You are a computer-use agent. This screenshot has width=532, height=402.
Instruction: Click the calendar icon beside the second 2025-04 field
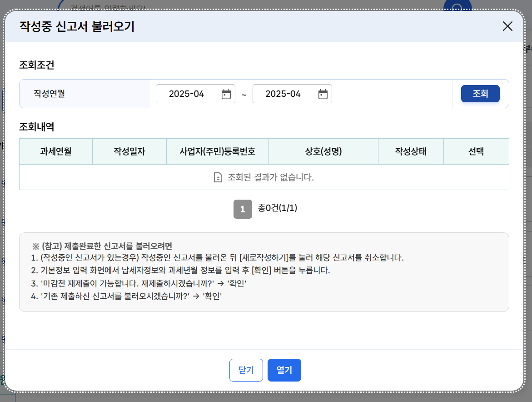[x=323, y=93]
